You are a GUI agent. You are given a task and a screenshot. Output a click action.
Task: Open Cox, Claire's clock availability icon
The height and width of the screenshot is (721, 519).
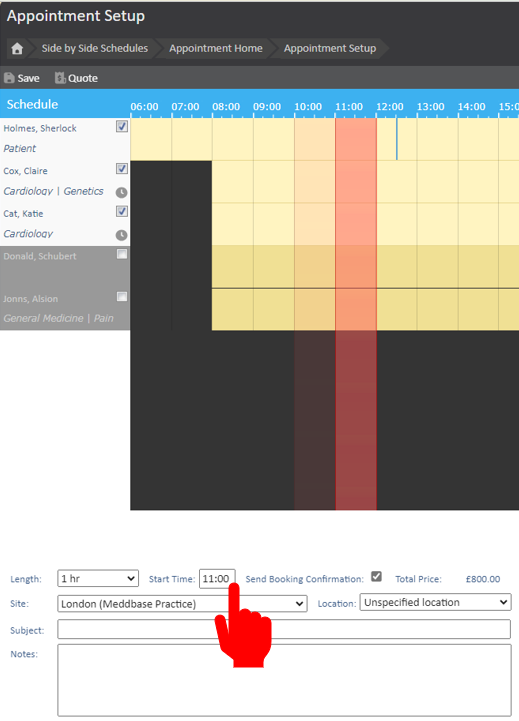point(121,192)
